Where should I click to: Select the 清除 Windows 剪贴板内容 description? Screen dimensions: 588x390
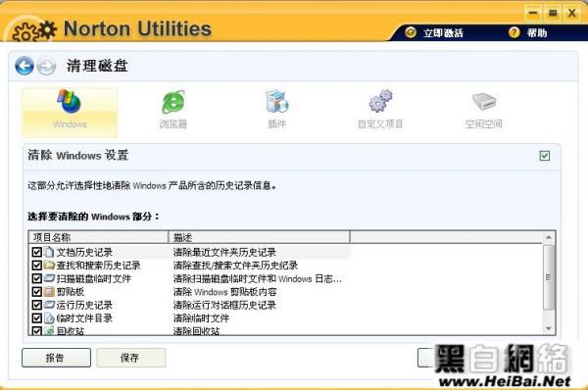(x=225, y=292)
